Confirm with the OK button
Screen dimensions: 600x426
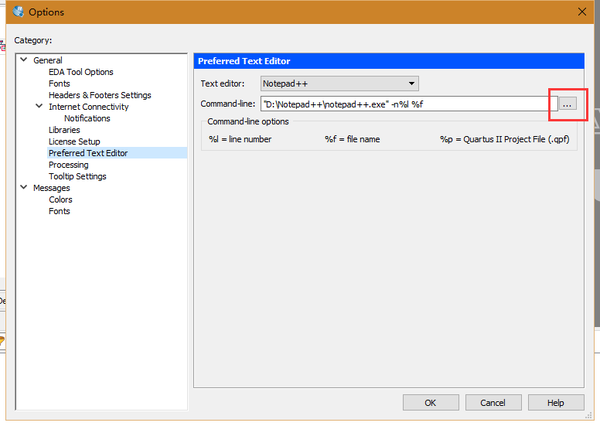pyautogui.click(x=430, y=403)
